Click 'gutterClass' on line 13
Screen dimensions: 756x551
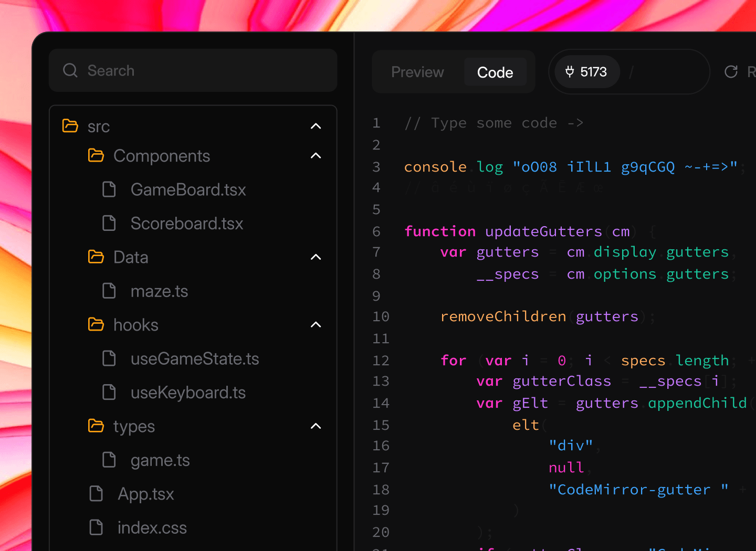tap(562, 381)
